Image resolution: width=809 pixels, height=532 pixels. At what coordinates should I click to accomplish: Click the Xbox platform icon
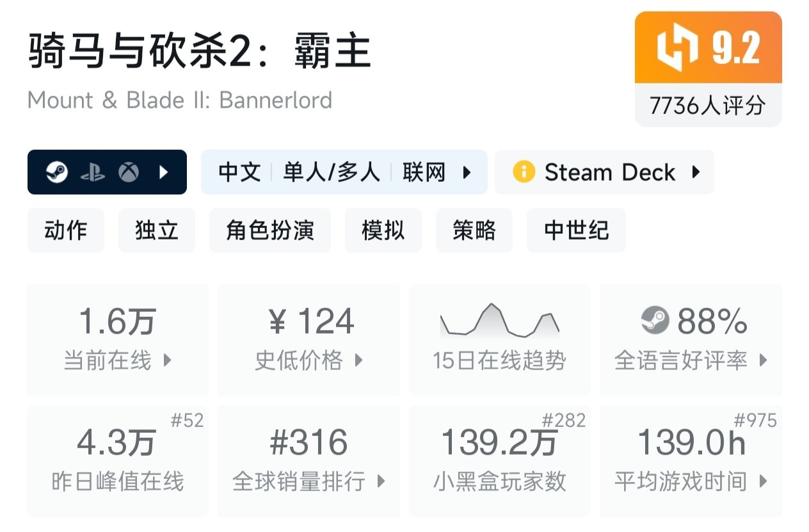[x=128, y=172]
